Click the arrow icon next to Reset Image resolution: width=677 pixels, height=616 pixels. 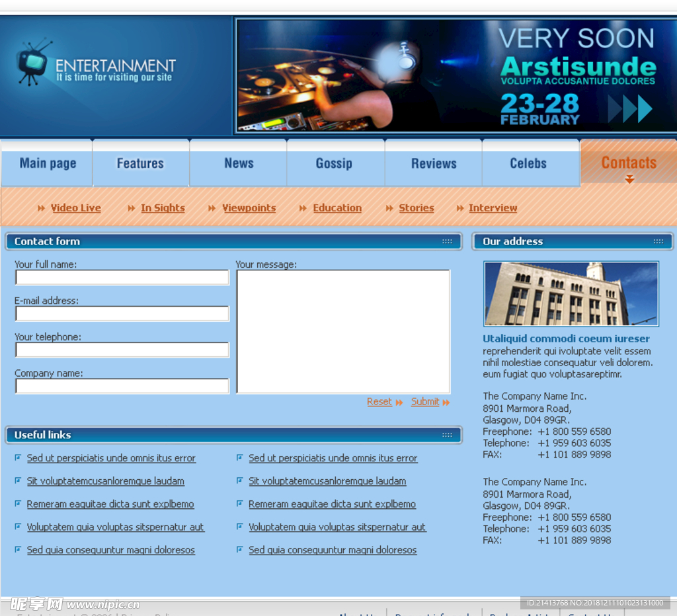(399, 403)
